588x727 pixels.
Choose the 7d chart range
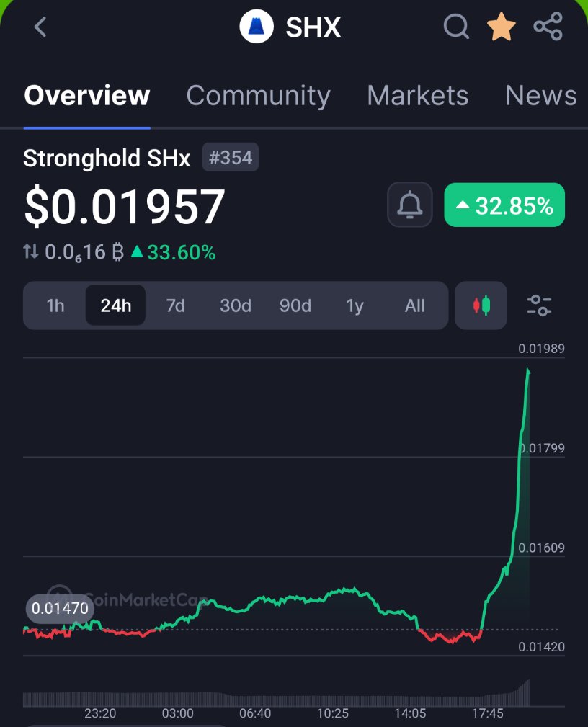175,305
